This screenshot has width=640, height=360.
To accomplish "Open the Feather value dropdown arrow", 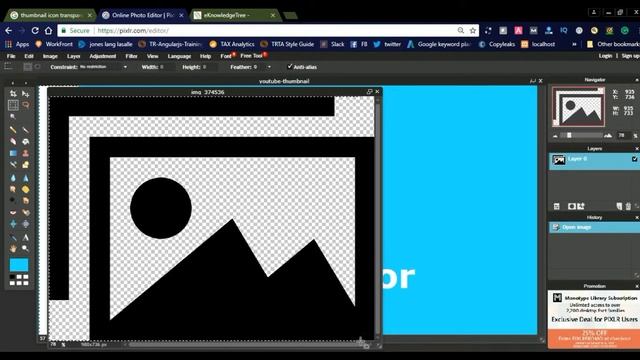I will [x=269, y=67].
